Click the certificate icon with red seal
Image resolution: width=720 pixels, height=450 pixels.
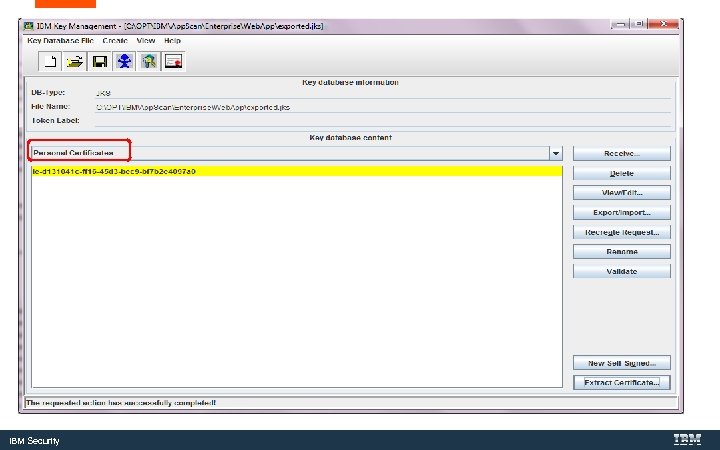coord(174,61)
